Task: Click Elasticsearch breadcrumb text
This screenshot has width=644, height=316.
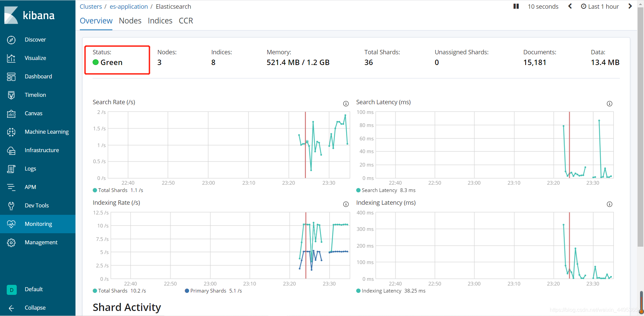Action: click(173, 6)
